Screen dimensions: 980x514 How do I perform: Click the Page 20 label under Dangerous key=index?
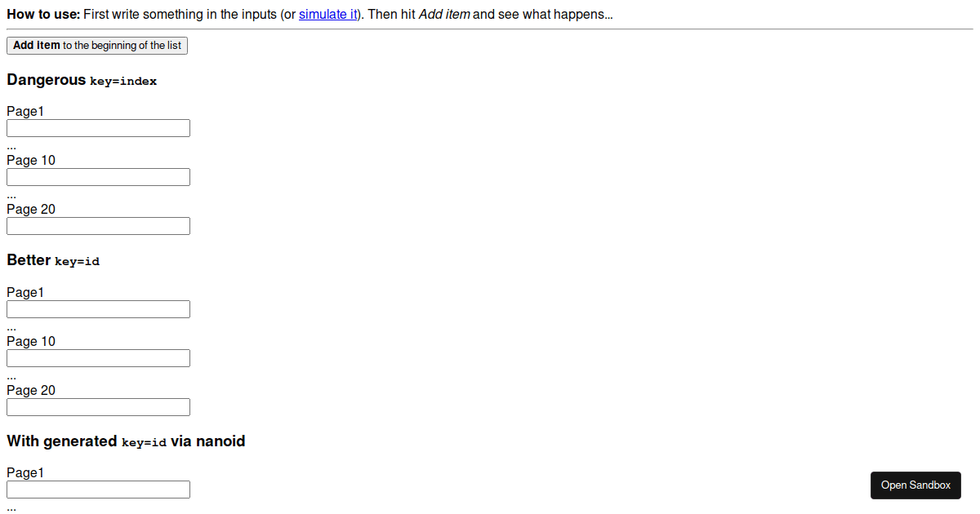point(31,210)
